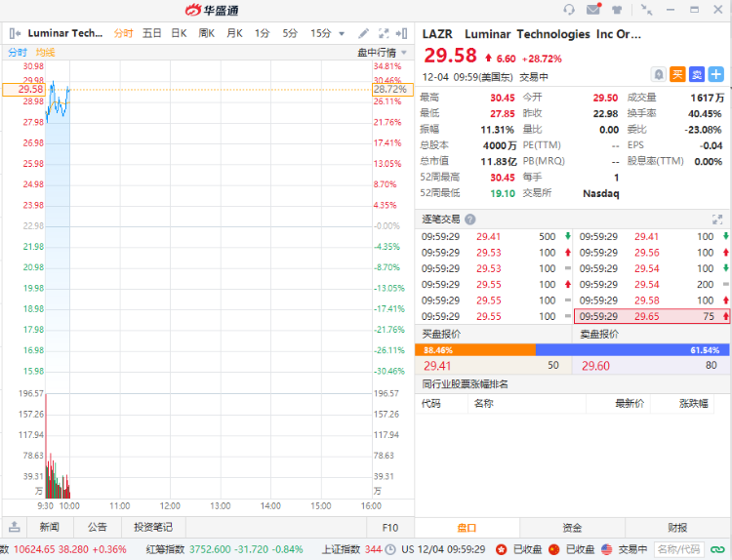Click Hong Kong market flag icon
Image resolution: width=732 pixels, height=560 pixels.
pyautogui.click(x=502, y=549)
